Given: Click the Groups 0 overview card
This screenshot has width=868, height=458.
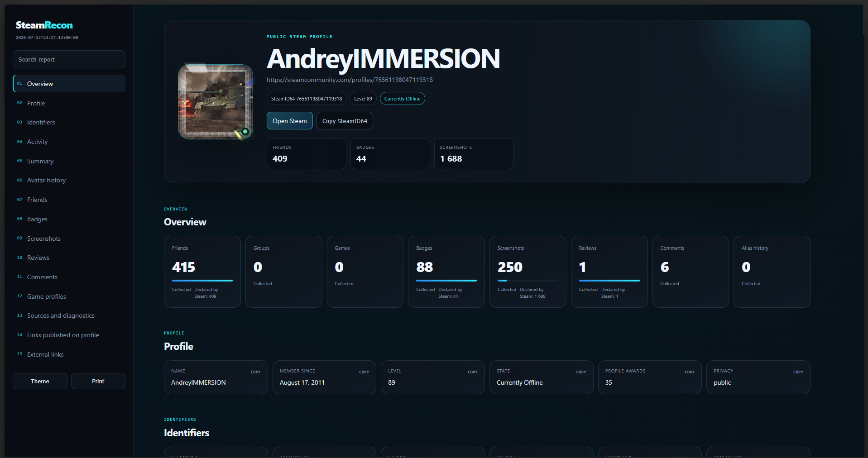Looking at the screenshot, I should (284, 272).
